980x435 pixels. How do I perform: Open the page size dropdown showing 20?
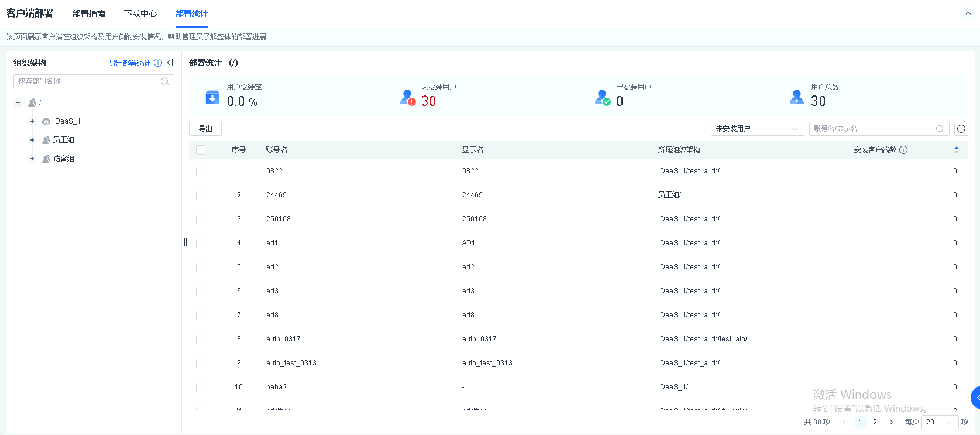[939, 422]
